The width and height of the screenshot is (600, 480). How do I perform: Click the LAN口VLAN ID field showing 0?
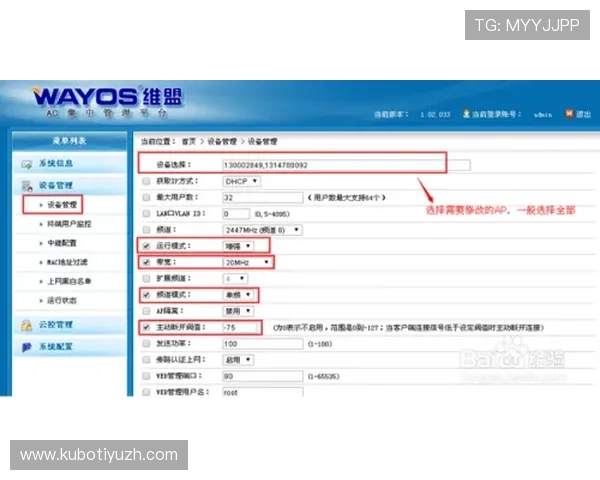click(x=236, y=214)
